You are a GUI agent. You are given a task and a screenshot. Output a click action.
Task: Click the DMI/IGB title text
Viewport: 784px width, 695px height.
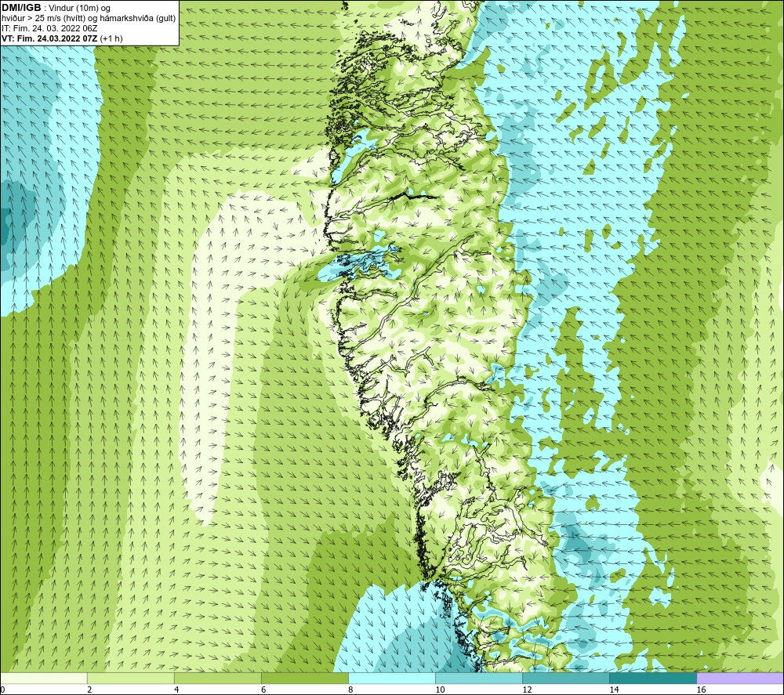pyautogui.click(x=21, y=8)
